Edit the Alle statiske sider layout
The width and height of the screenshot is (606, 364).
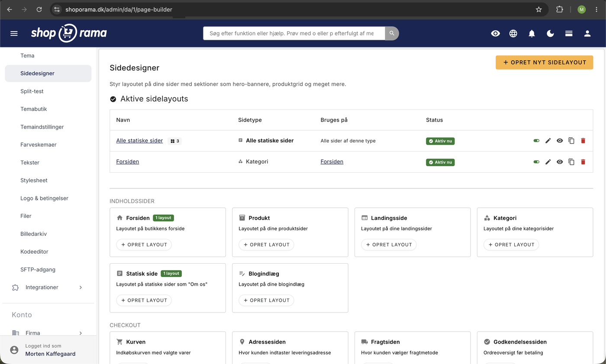click(548, 141)
